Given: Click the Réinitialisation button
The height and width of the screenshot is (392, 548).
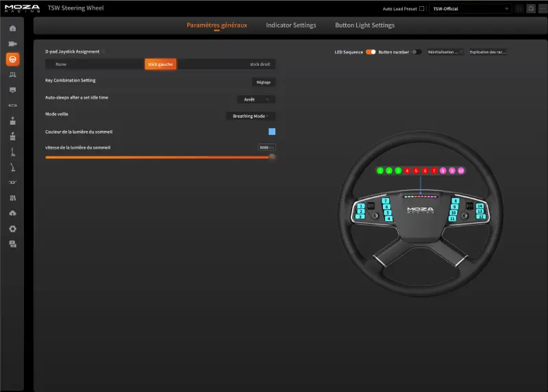Looking at the screenshot, I should point(446,52).
